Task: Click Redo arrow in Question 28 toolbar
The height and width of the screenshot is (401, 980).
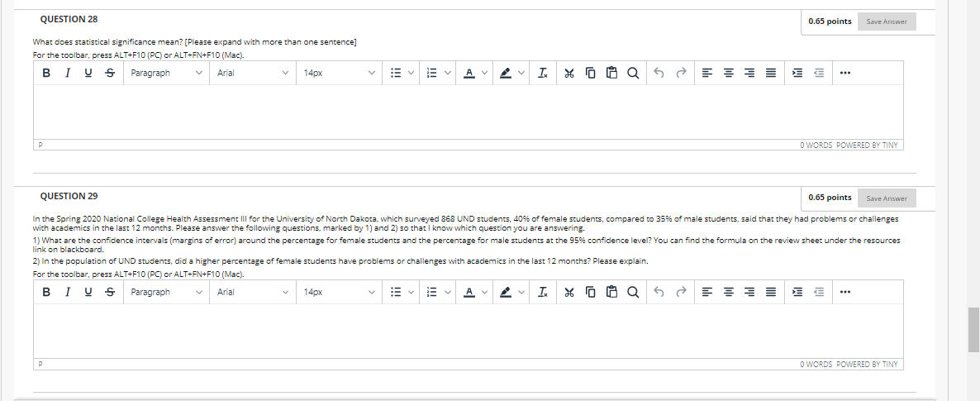Action: pos(681,74)
